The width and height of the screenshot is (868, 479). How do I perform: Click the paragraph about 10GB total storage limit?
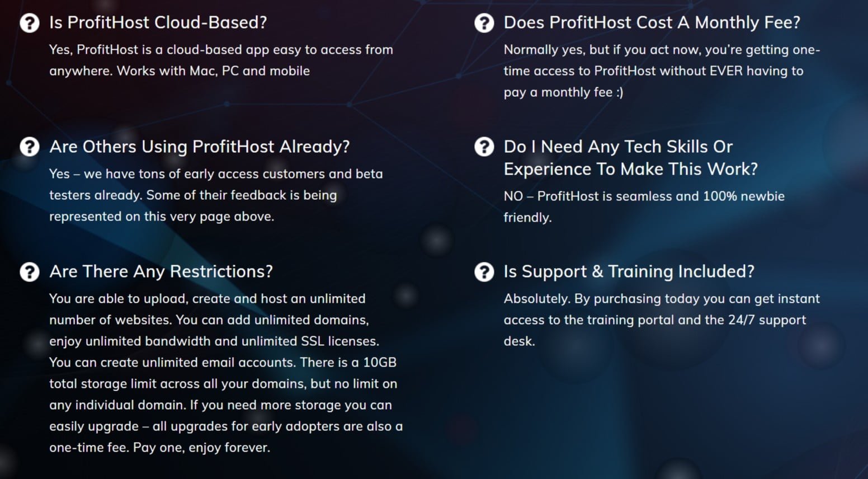(x=226, y=373)
